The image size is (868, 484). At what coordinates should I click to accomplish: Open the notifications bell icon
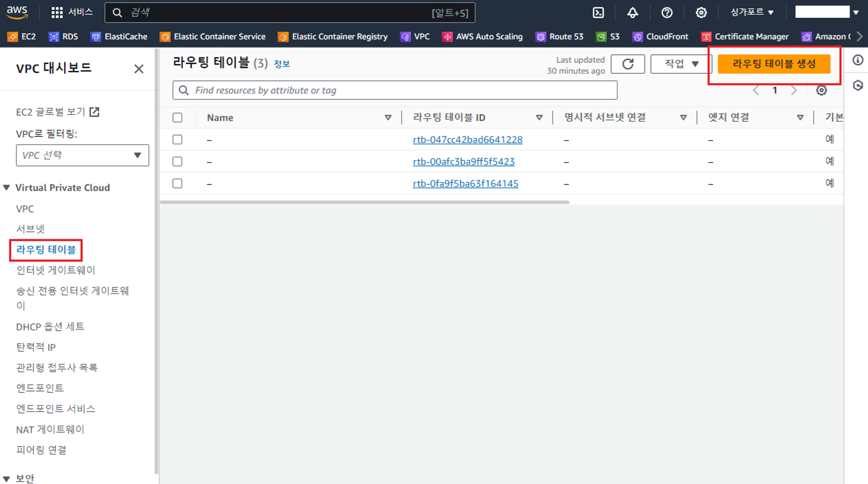(632, 13)
